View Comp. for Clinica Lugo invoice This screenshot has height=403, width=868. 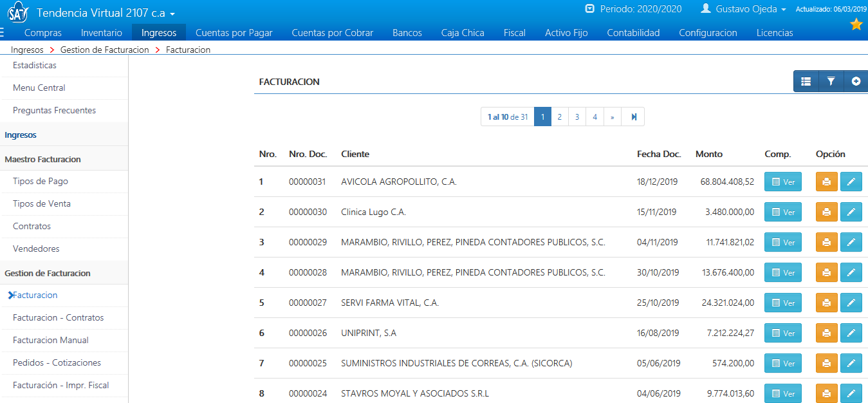click(783, 212)
